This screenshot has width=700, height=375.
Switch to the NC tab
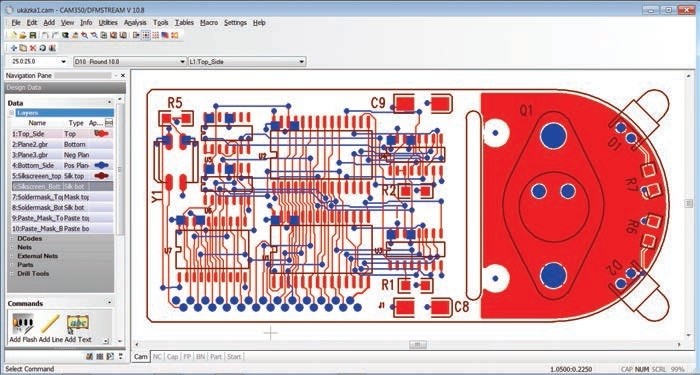[157, 356]
